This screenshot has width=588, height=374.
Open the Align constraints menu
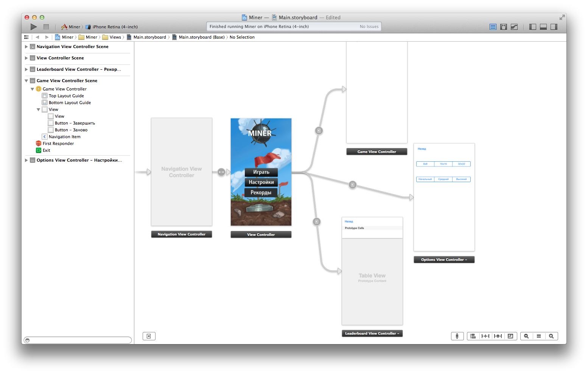[473, 336]
